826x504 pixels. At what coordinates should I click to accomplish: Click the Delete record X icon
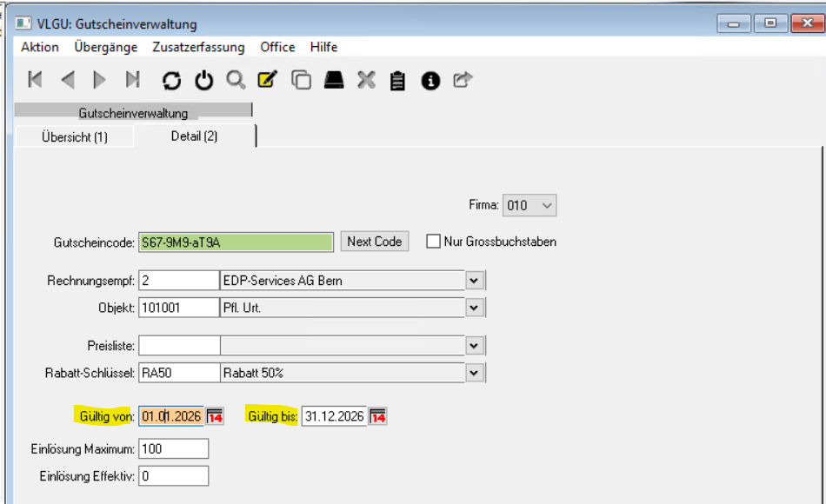pyautogui.click(x=366, y=80)
